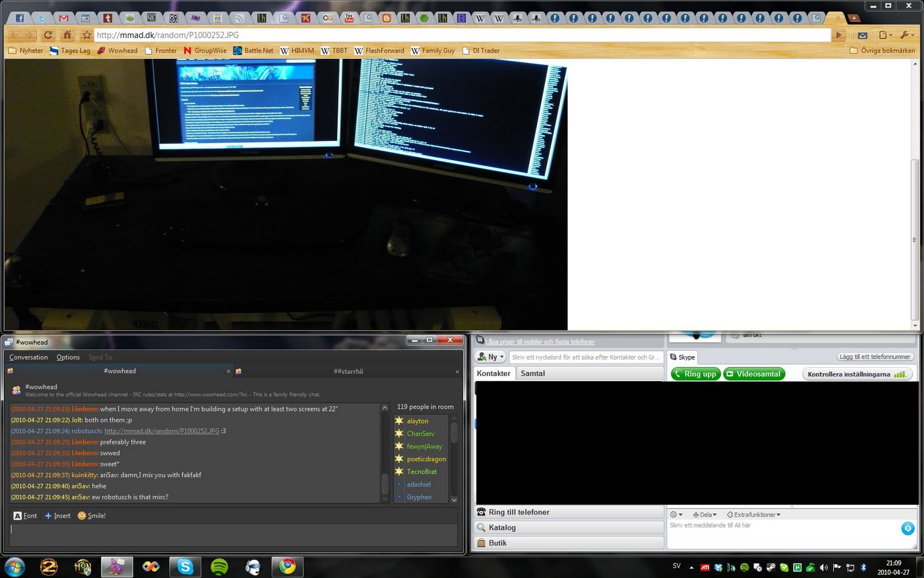924x578 pixels.
Task: Open the Extrafunktioner dropdown
Action: 754,514
